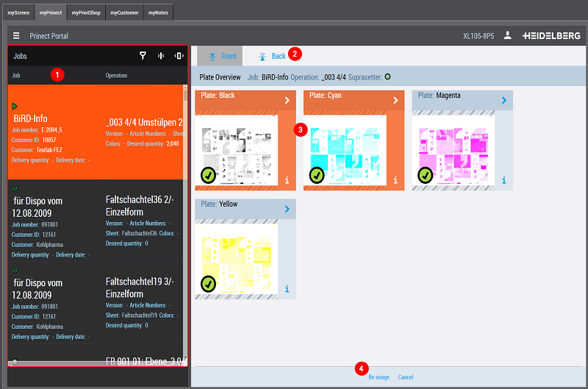Show info for the Magenta plate
Screen dimensions: 588x389
503,179
